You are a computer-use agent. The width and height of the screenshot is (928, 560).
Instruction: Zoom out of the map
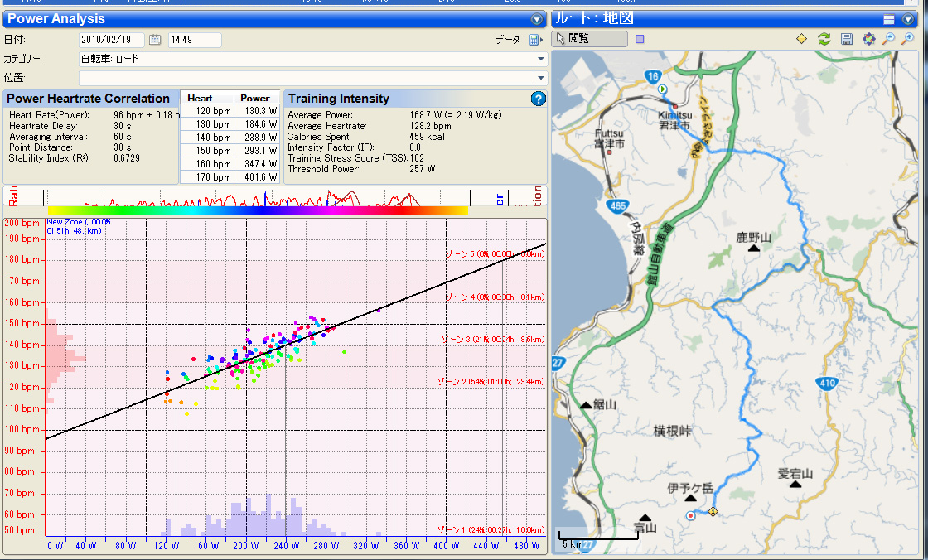tap(890, 39)
